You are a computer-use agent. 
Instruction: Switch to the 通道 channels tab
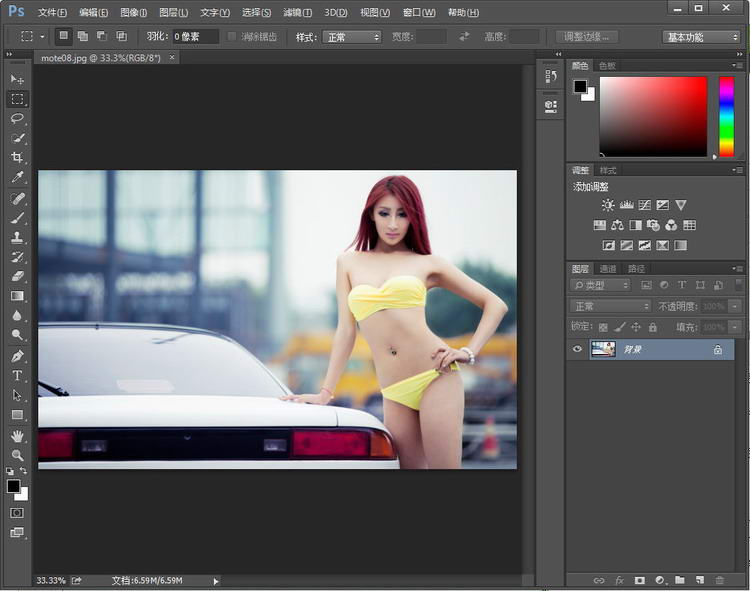[608, 269]
